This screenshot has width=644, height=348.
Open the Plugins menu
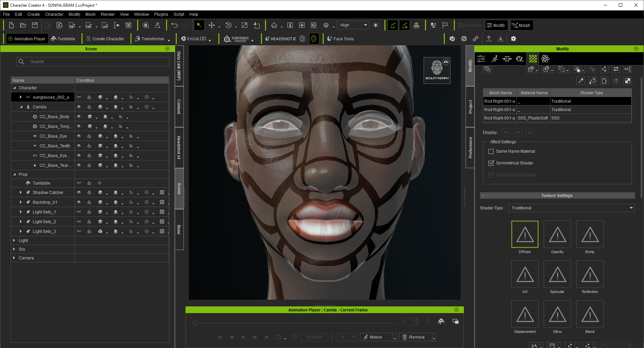click(161, 14)
